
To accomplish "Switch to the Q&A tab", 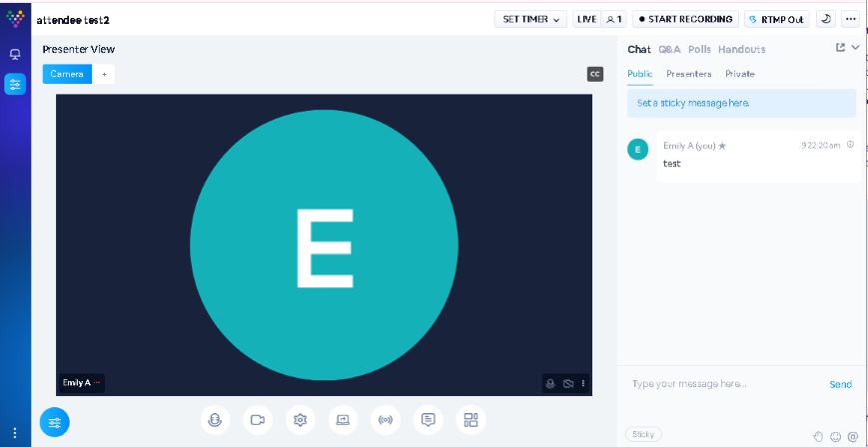I will tap(669, 49).
